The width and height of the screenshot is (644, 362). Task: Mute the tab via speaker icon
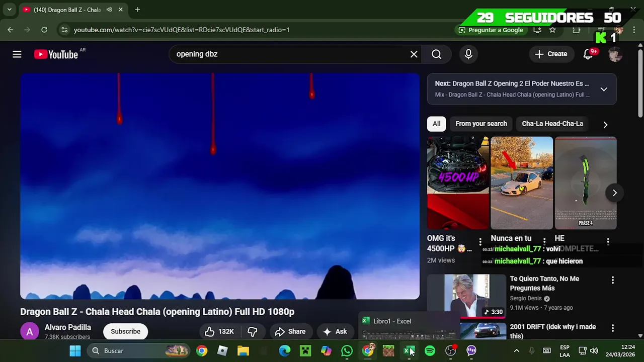109,10
